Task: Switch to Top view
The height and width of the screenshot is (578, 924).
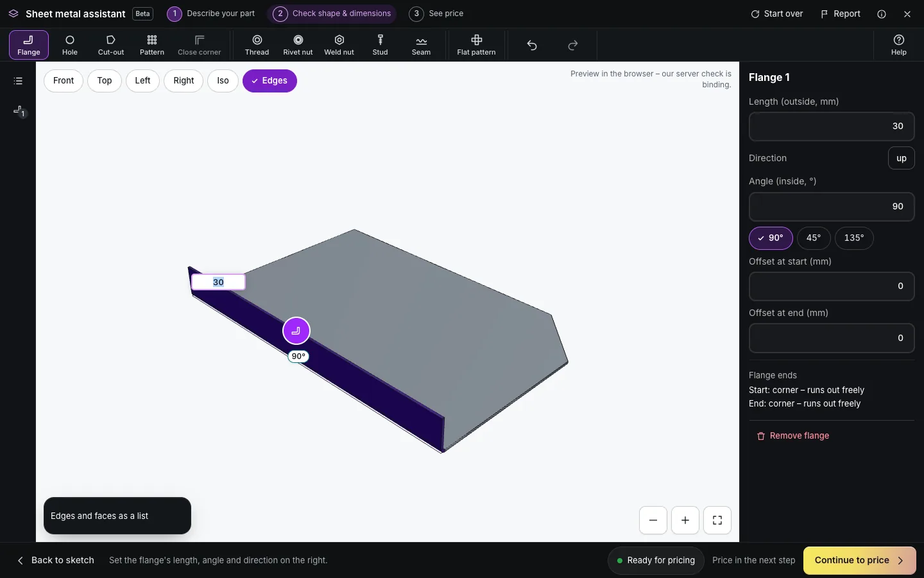Action: tap(105, 81)
